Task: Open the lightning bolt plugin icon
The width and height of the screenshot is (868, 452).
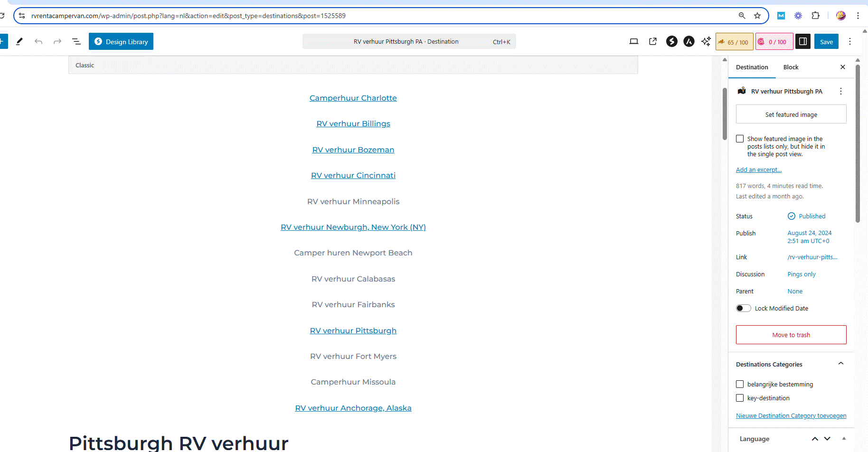Action: point(671,41)
